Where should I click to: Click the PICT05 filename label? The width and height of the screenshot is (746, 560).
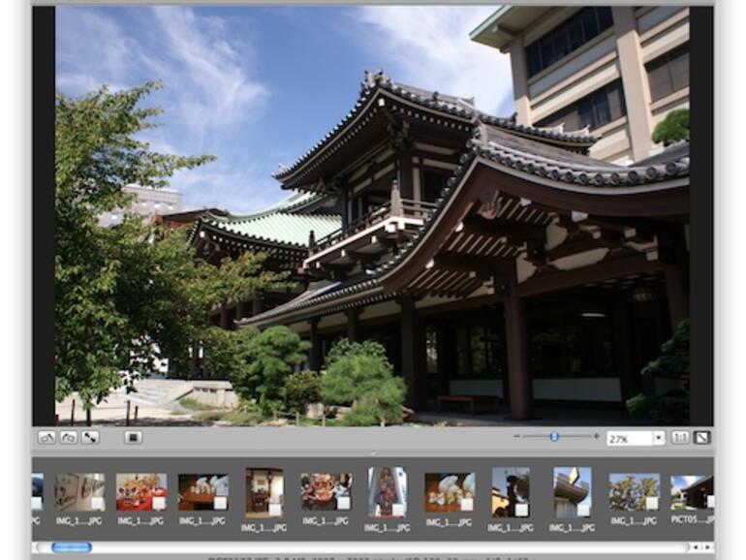click(693, 520)
